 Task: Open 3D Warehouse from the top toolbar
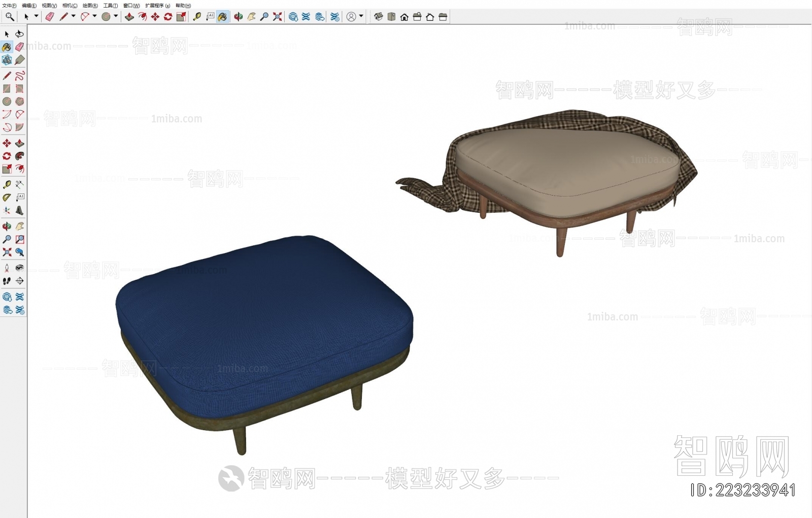click(x=293, y=17)
